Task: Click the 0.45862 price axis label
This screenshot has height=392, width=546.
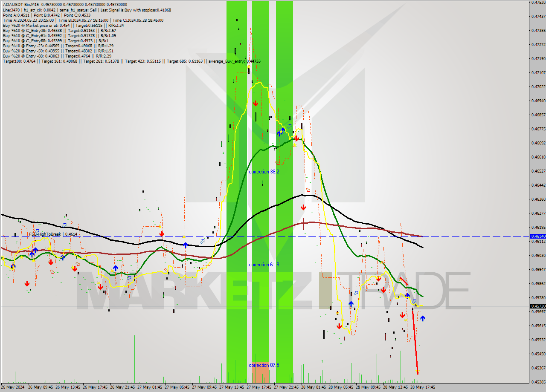Action: [538, 283]
